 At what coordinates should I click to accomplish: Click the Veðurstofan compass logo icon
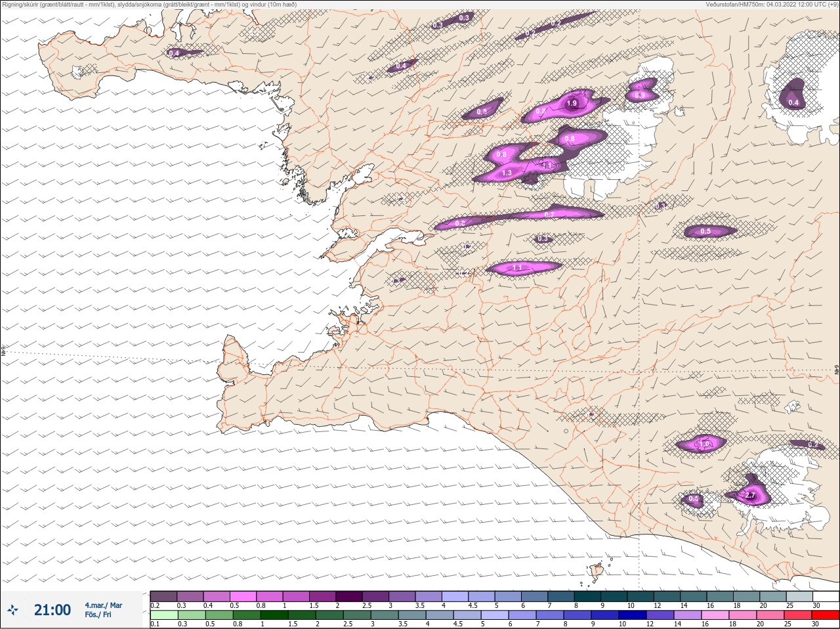[12, 610]
